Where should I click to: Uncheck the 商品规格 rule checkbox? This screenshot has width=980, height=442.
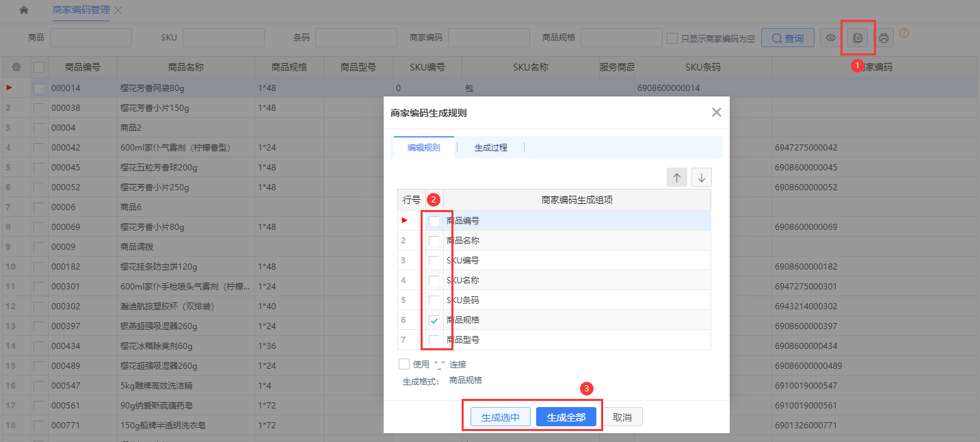pyautogui.click(x=434, y=320)
